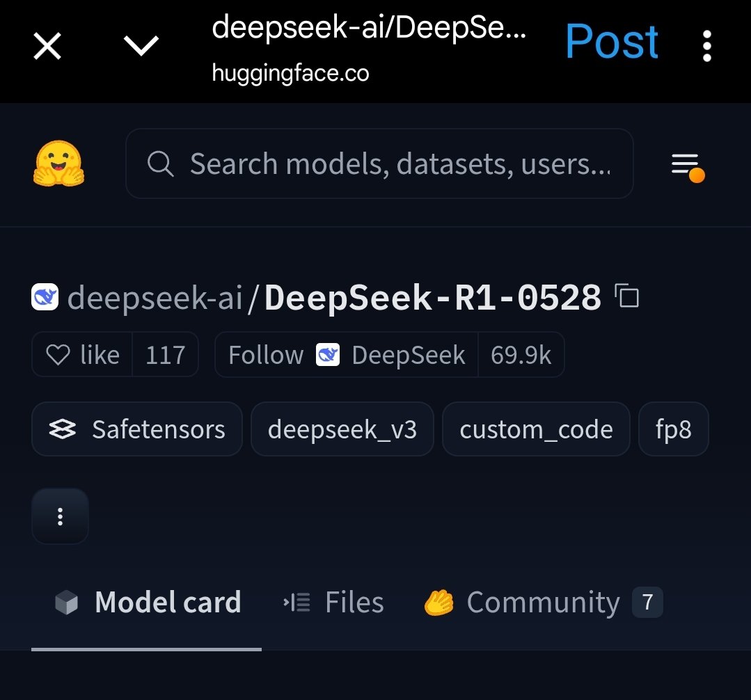Viewport: 751px width, 700px height.
Task: Open the Hugging Face home via the hugging emoji logo
Action: tap(59, 164)
